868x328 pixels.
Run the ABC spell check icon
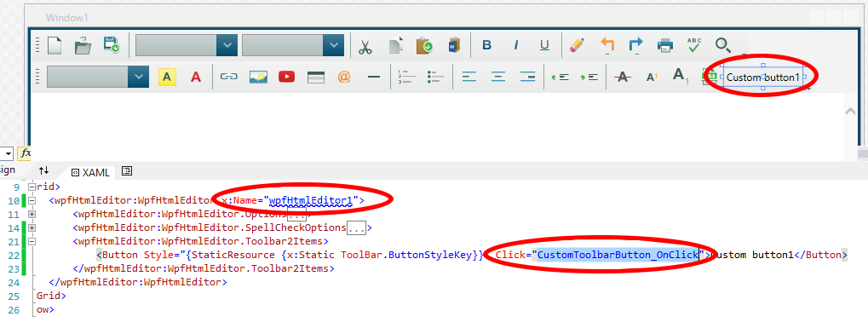[x=694, y=45]
